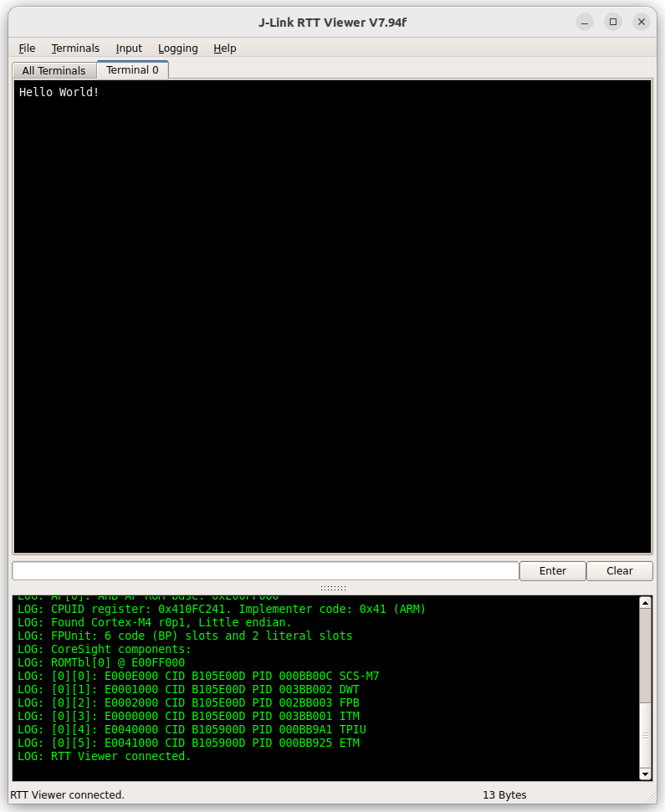Click the FPB component log entry
Screen dimensions: 665x812
pyautogui.click(x=188, y=702)
